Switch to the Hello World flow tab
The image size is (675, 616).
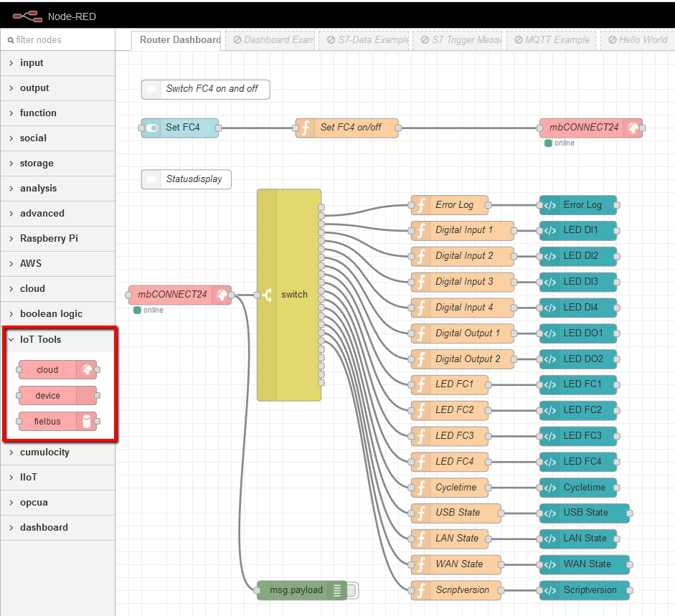tap(638, 40)
